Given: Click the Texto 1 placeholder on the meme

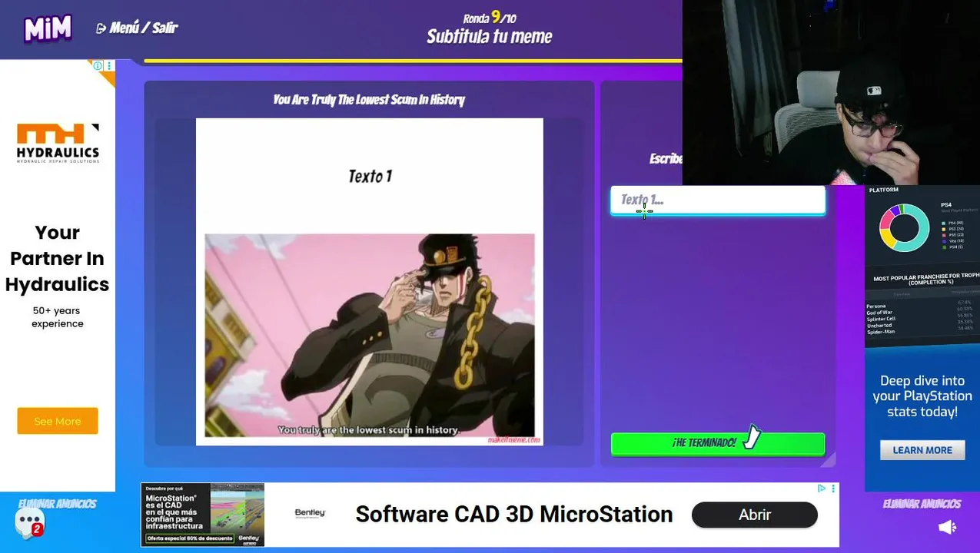Looking at the screenshot, I should coord(370,176).
